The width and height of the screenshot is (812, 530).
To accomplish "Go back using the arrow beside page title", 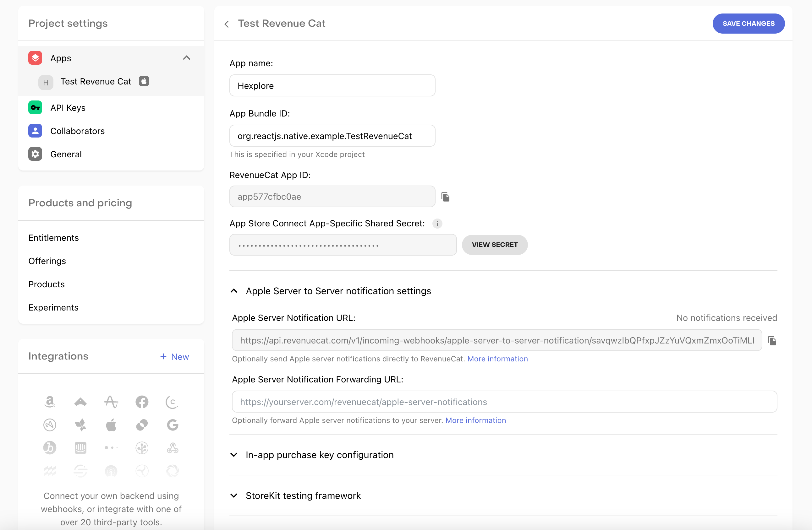I will click(x=227, y=24).
